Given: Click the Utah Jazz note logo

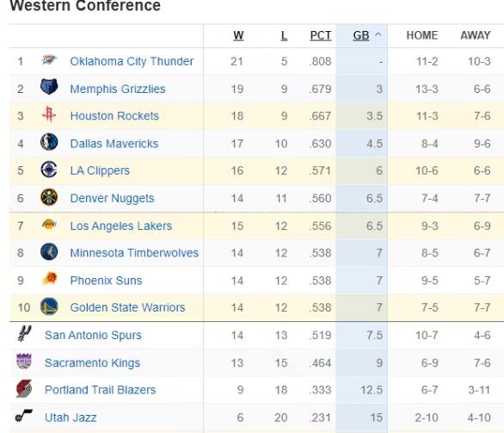Looking at the screenshot, I should point(24,416).
